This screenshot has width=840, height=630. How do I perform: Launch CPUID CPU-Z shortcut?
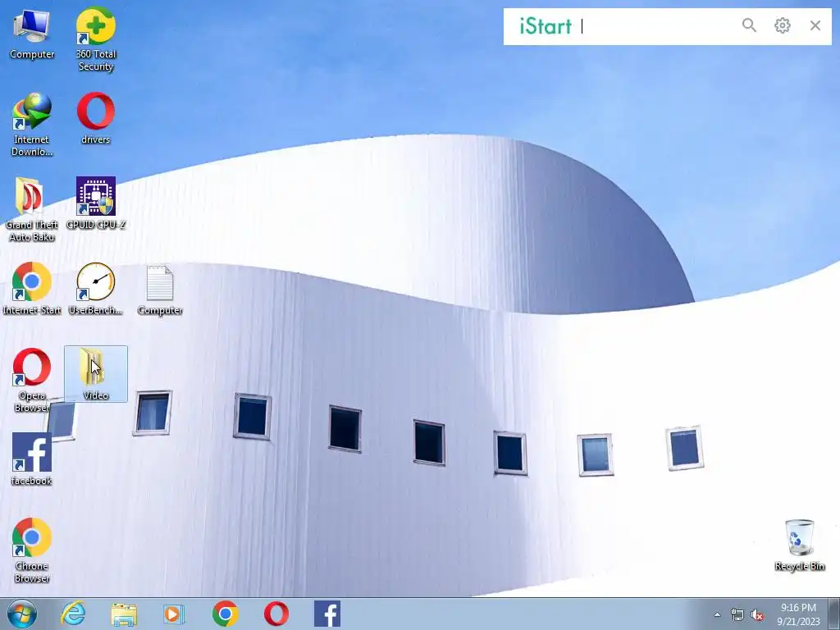click(x=96, y=203)
